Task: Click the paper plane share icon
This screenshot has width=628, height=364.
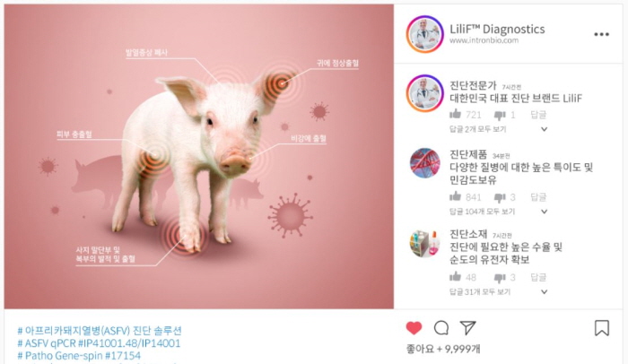Action: click(467, 327)
